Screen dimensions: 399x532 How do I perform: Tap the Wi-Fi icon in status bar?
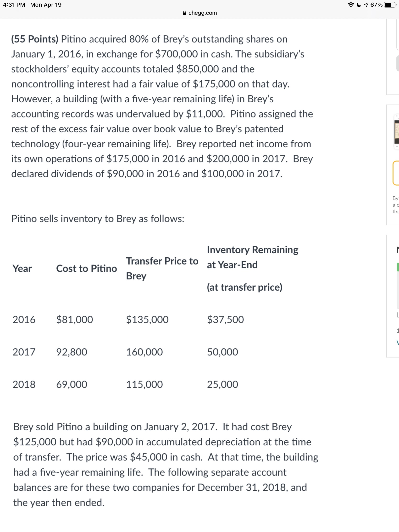pyautogui.click(x=351, y=5)
